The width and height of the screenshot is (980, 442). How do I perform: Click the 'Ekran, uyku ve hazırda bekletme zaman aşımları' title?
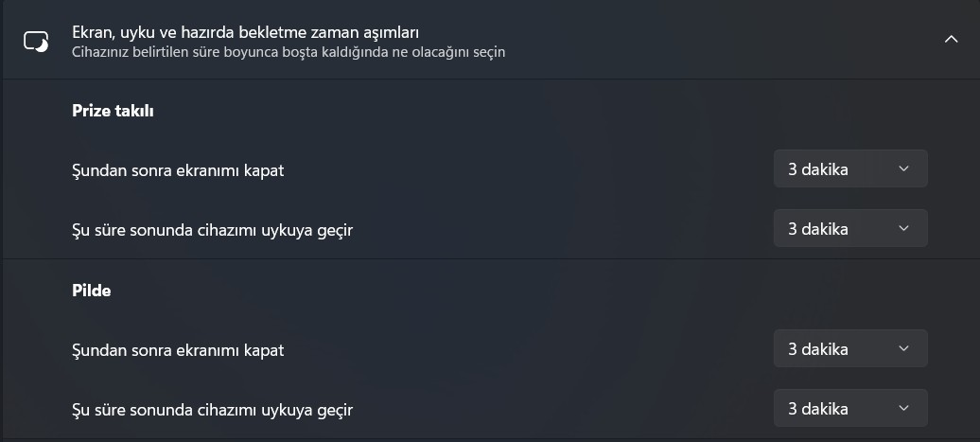tap(245, 32)
